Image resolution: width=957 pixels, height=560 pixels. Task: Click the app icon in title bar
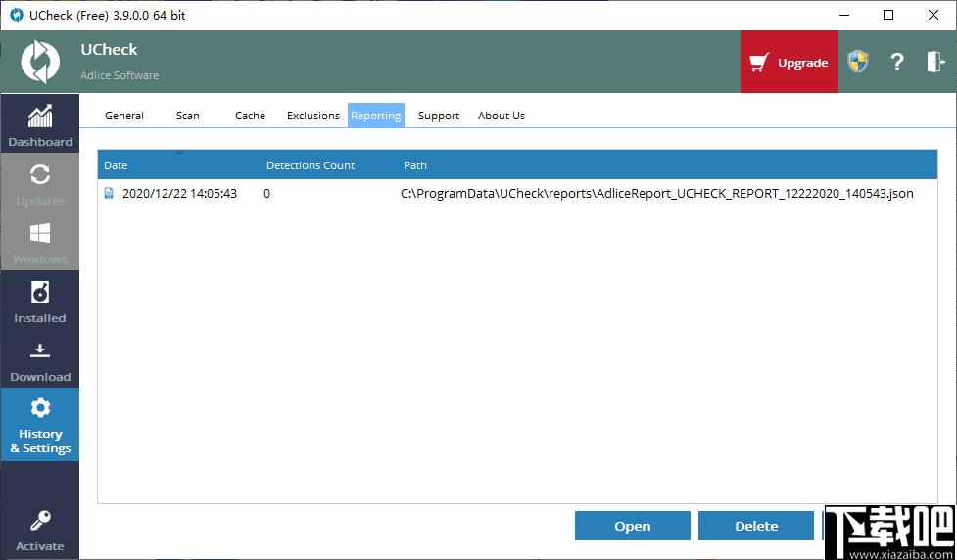point(16,15)
